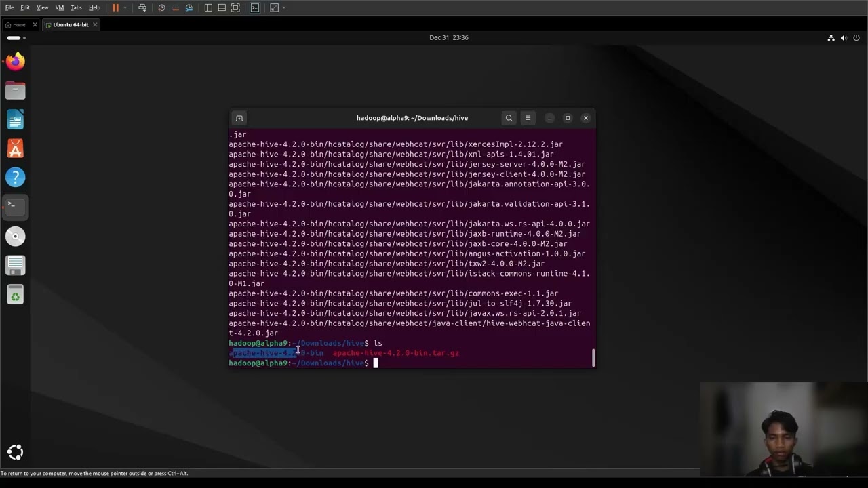This screenshot has height=488, width=868.
Task: Click the terminal title hadoop@alpha9: ~/Downloads/hive
Action: [412, 118]
